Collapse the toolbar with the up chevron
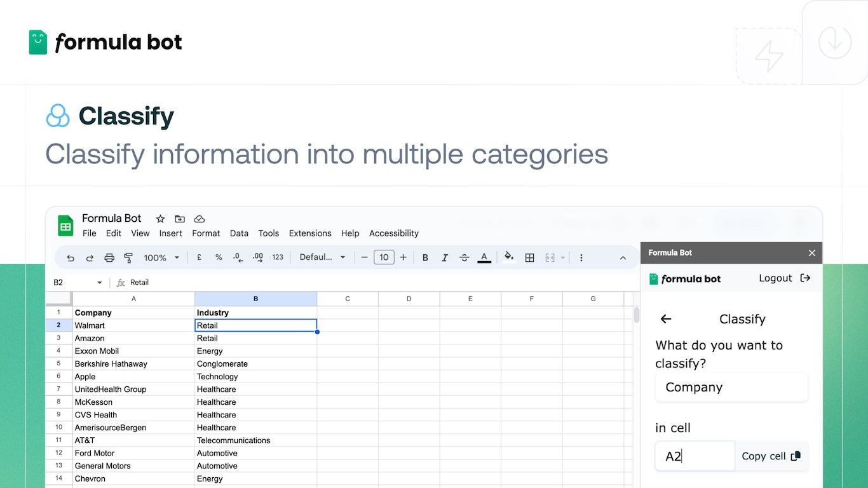 [x=623, y=257]
